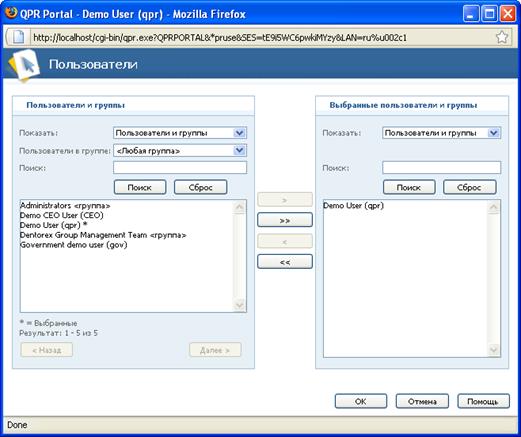Screen dimensions: 521x437
Task: Click the single < move button
Action: (285, 241)
